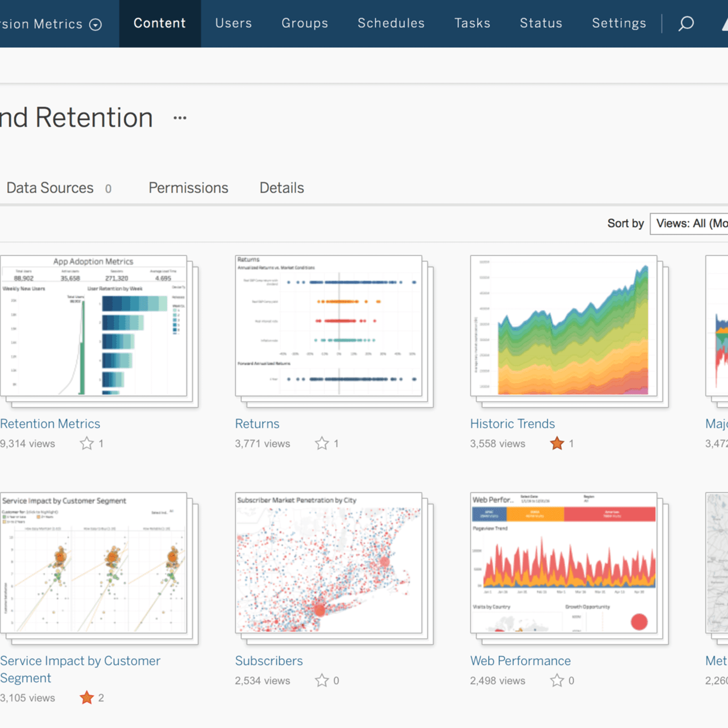Open Settings in the top navigation
728x728 pixels.
point(619,23)
